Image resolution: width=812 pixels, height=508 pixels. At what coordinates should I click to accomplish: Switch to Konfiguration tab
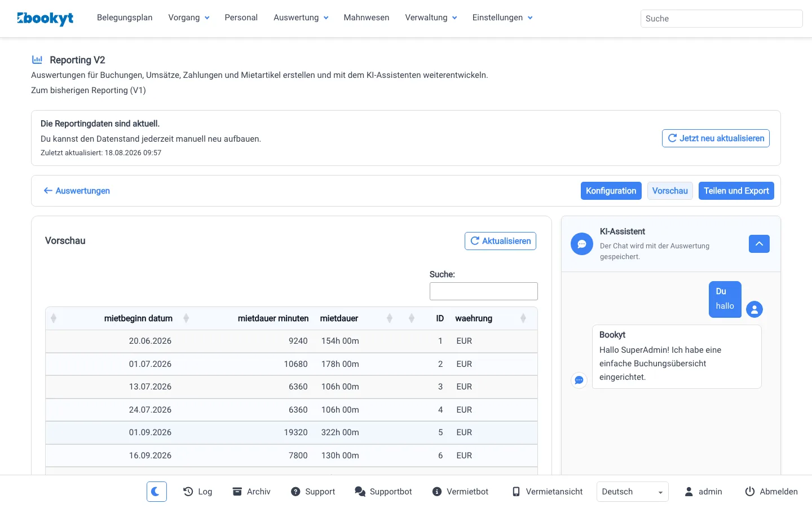tap(611, 191)
